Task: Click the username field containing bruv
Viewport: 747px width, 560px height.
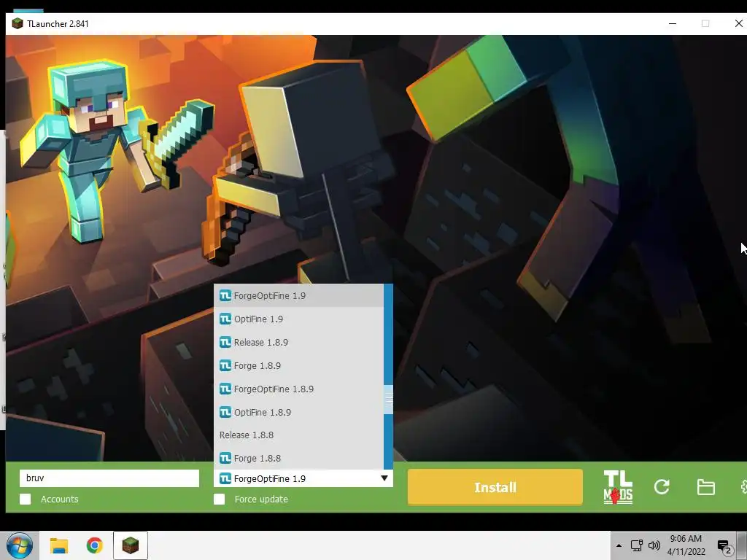Action: [x=109, y=478]
